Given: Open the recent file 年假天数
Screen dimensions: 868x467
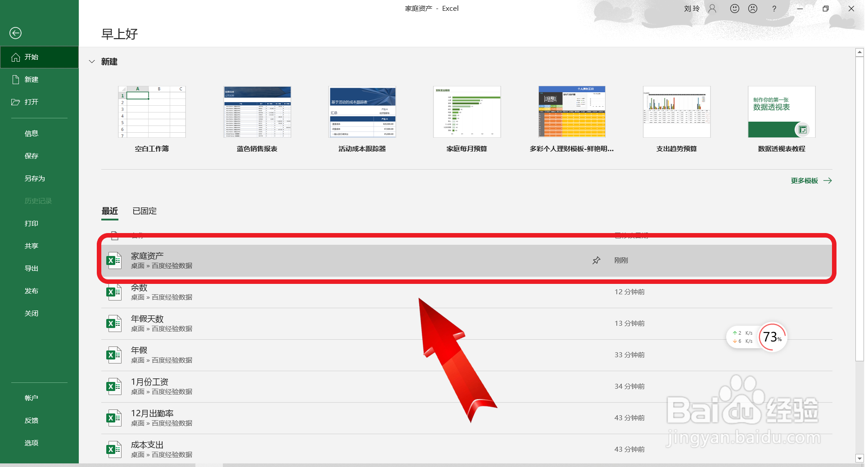Looking at the screenshot, I should pos(467,323).
